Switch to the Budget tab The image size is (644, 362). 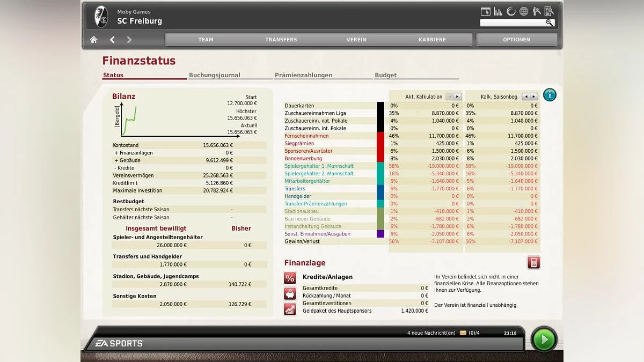[x=386, y=76]
